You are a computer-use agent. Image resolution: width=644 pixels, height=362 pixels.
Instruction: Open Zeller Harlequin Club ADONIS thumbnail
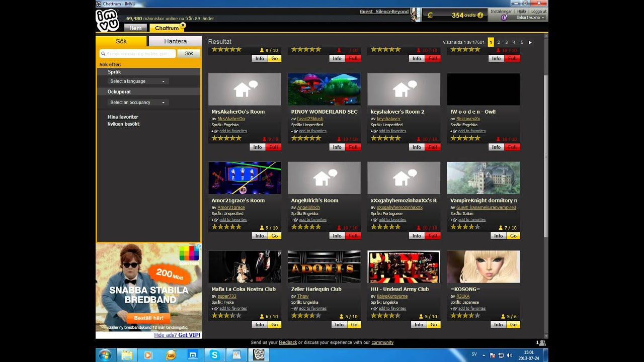coord(324,267)
